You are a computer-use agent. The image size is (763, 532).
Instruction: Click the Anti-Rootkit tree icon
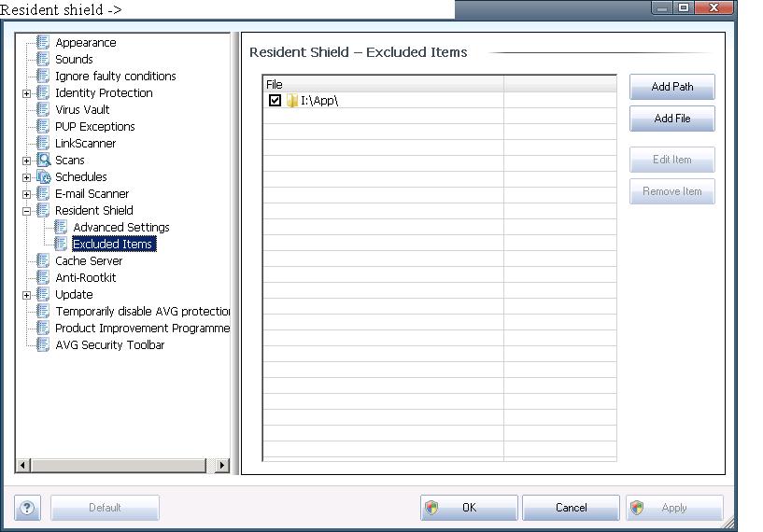(x=43, y=277)
